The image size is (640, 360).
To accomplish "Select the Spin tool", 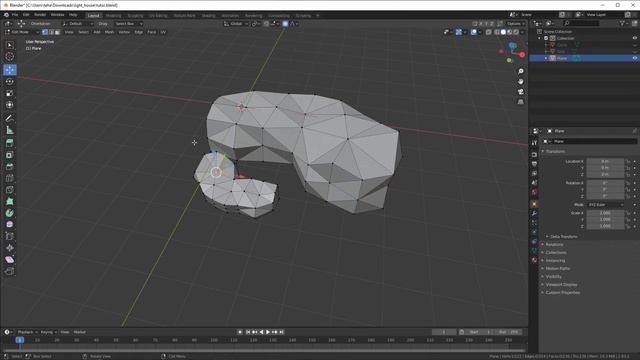I will pos(10,213).
